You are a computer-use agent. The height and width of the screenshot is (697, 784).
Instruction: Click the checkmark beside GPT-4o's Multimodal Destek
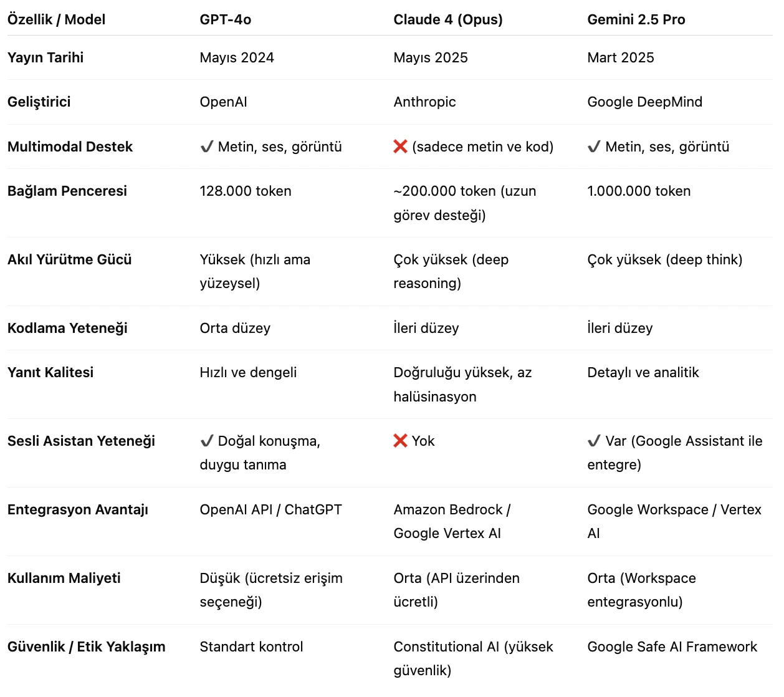(x=207, y=147)
